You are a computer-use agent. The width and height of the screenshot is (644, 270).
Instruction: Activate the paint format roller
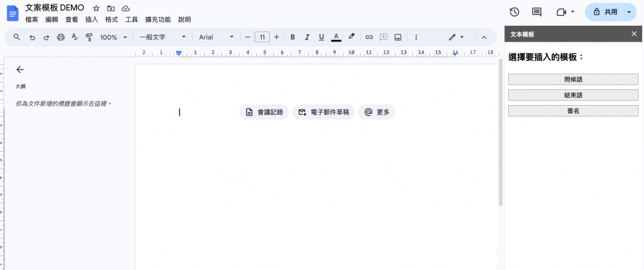tap(89, 37)
